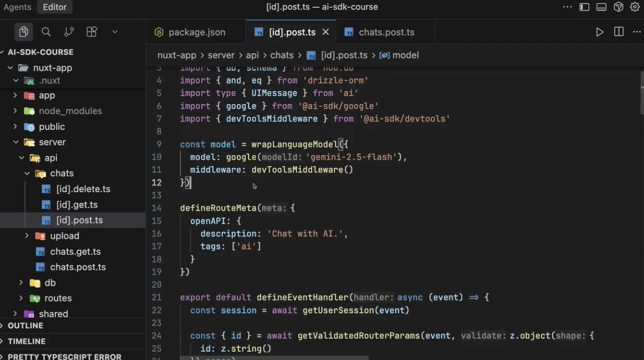Screen dimensions: 644x360
Task: Split the editor to the right
Action: pyautogui.click(x=619, y=32)
